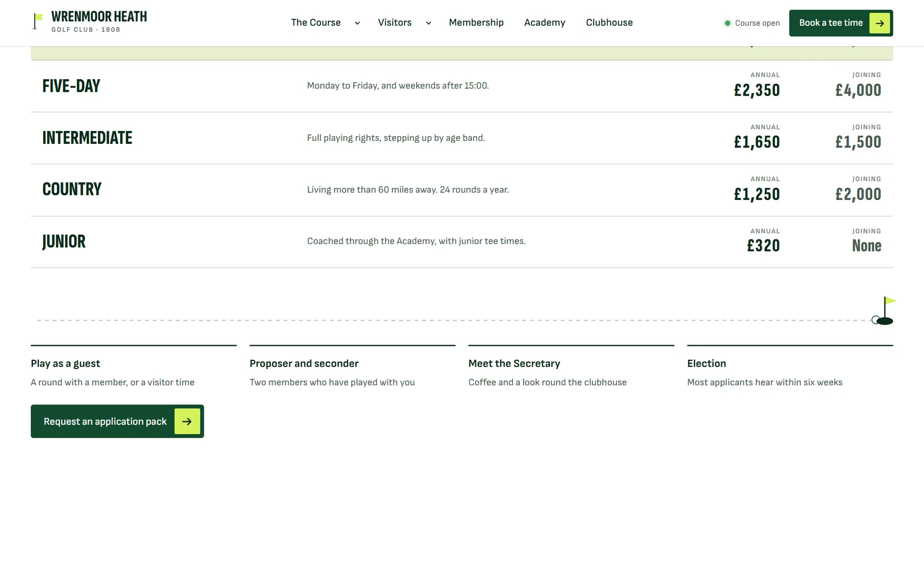Screen dimensions: 924x578
Task: Expand the Visitors dropdown chevron
Action: tap(429, 23)
